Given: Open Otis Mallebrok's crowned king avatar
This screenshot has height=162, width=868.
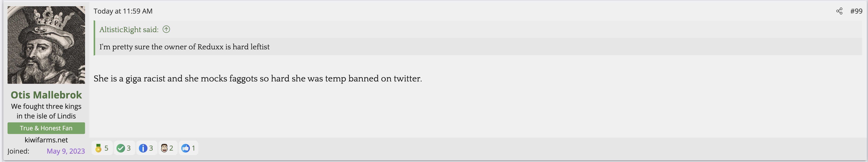Looking at the screenshot, I should pyautogui.click(x=46, y=45).
